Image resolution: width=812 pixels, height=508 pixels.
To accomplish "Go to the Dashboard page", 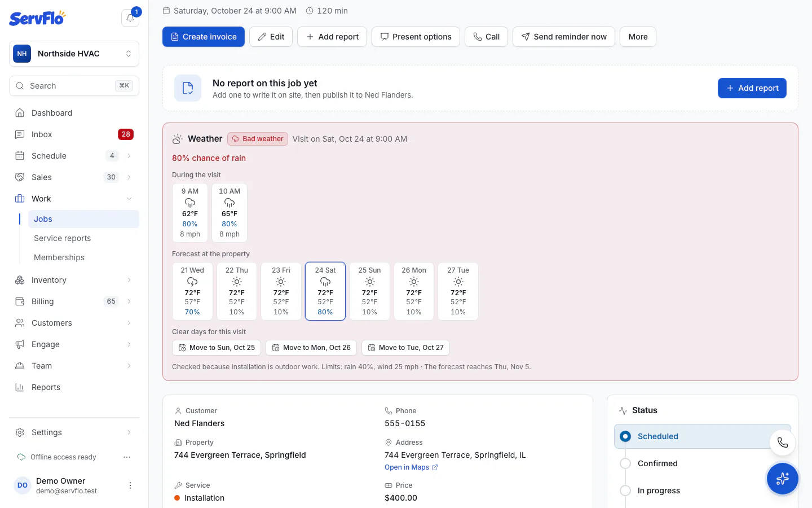I will 74,113.
